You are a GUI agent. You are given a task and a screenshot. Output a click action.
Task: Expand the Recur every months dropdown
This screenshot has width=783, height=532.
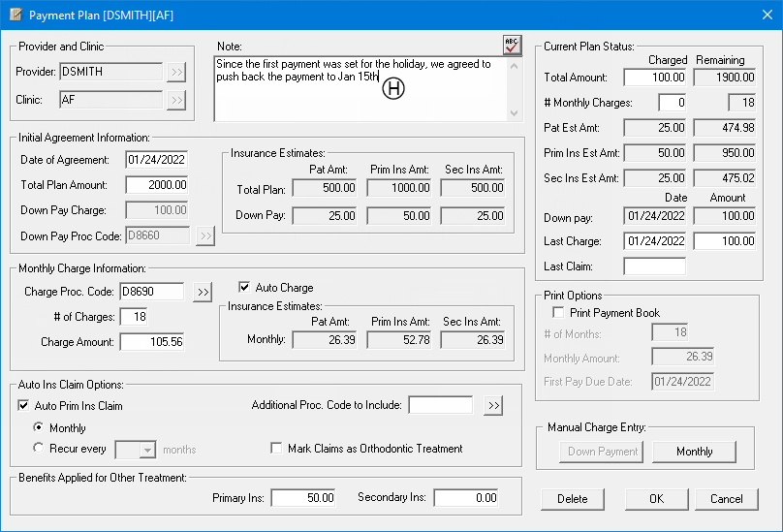(x=147, y=450)
